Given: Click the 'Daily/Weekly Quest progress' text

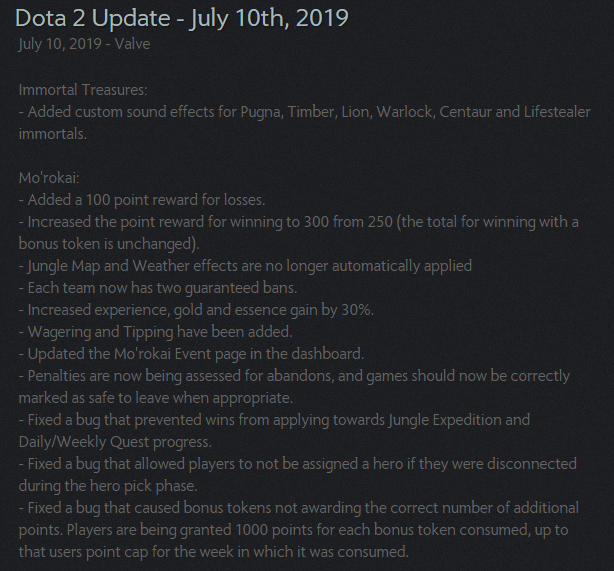Looking at the screenshot, I should pos(115,442).
